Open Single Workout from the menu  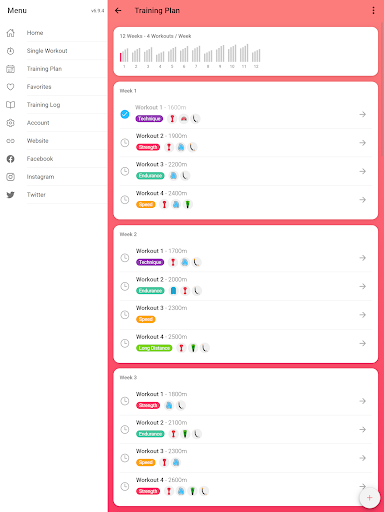pyautogui.click(x=54, y=51)
